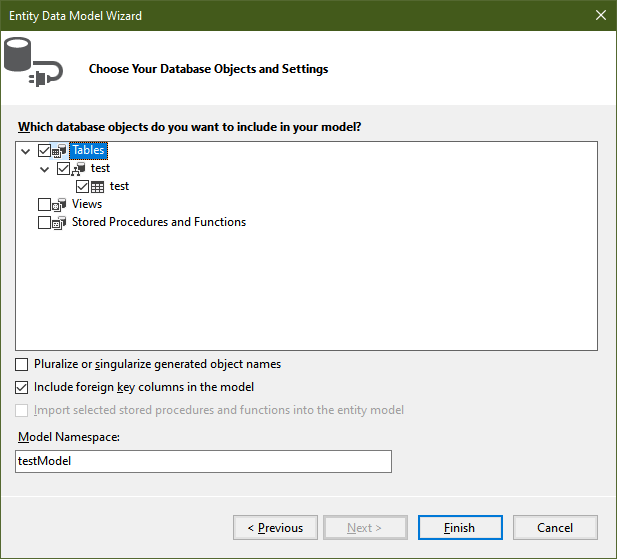Select the test schema label

(100, 168)
